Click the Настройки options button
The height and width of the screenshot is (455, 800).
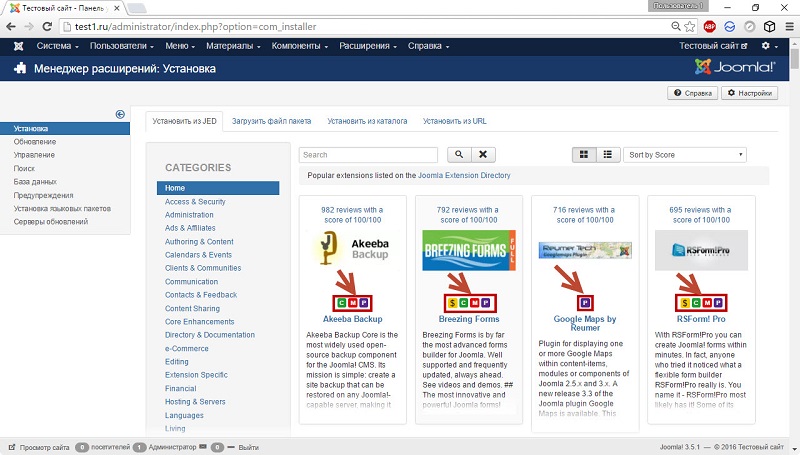click(x=749, y=93)
